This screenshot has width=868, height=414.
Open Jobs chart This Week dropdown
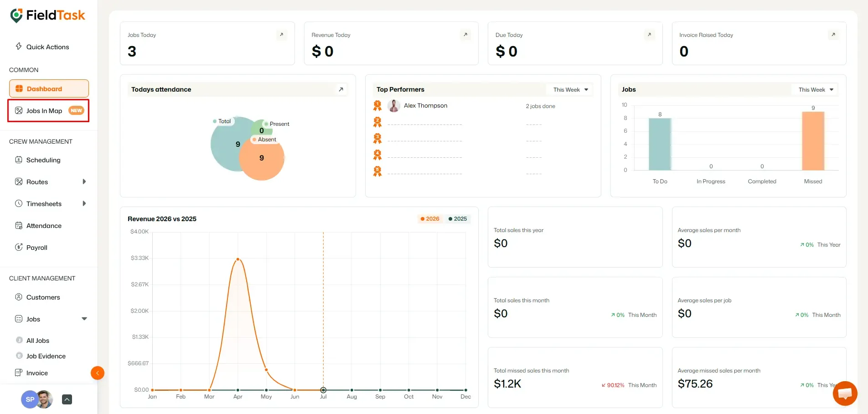click(x=816, y=89)
